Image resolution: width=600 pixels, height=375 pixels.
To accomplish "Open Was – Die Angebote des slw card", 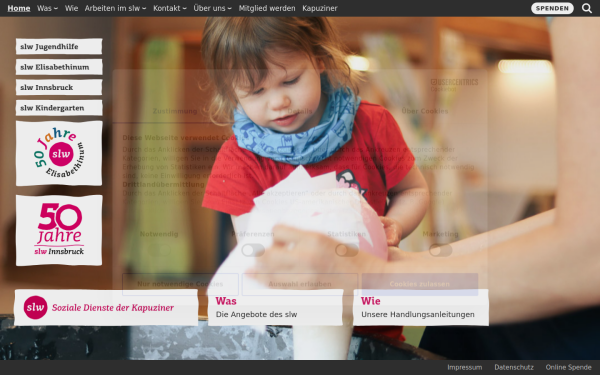I will click(x=275, y=308).
